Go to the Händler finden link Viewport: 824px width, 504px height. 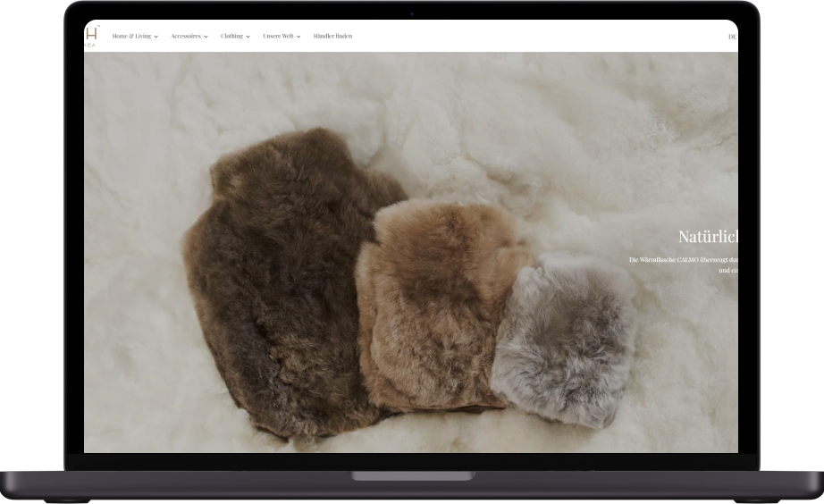click(x=332, y=37)
